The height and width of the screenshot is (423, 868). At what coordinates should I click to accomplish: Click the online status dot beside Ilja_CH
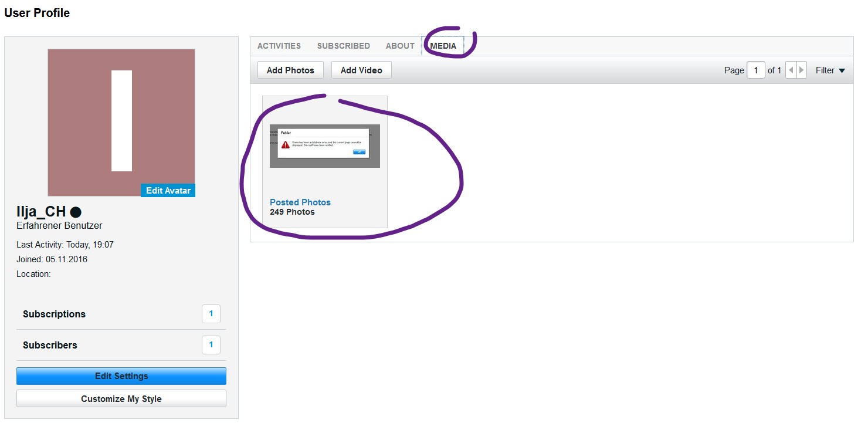click(76, 212)
